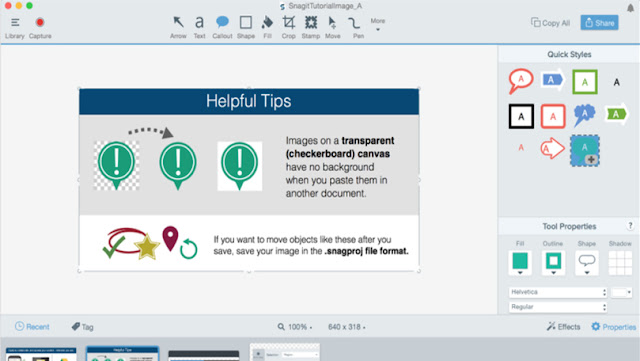
Task: Open Tool Properties help question mark
Action: pos(630,225)
